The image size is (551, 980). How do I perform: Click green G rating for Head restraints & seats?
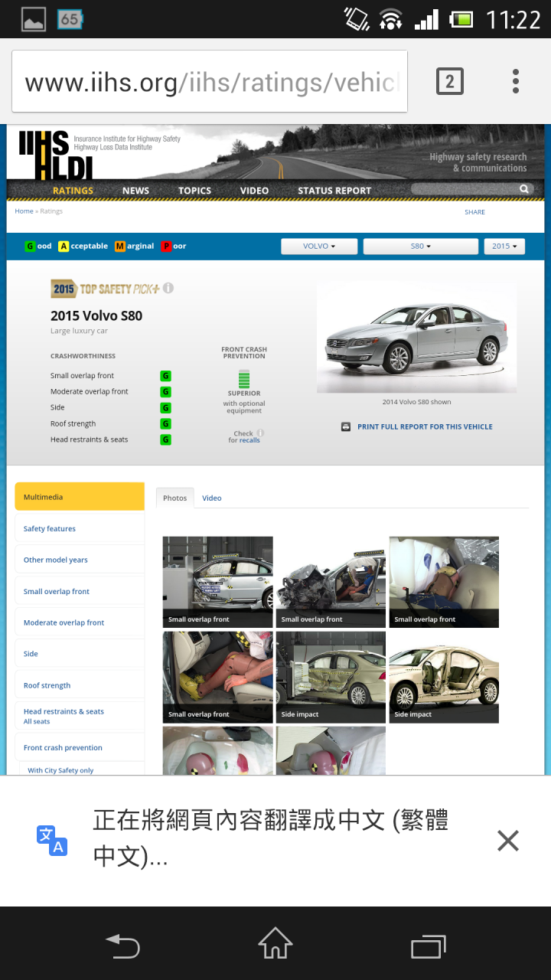165,440
